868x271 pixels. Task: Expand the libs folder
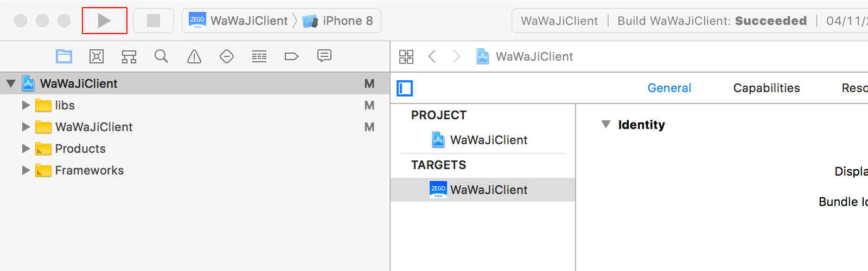point(25,105)
